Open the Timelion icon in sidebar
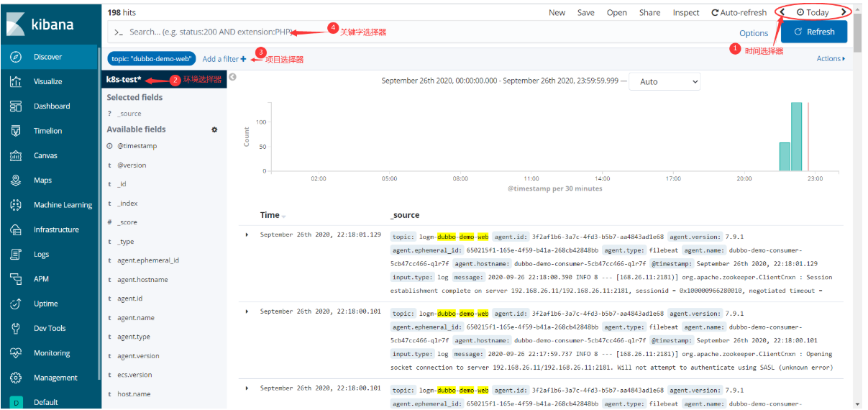The width and height of the screenshot is (868, 410). [x=16, y=131]
